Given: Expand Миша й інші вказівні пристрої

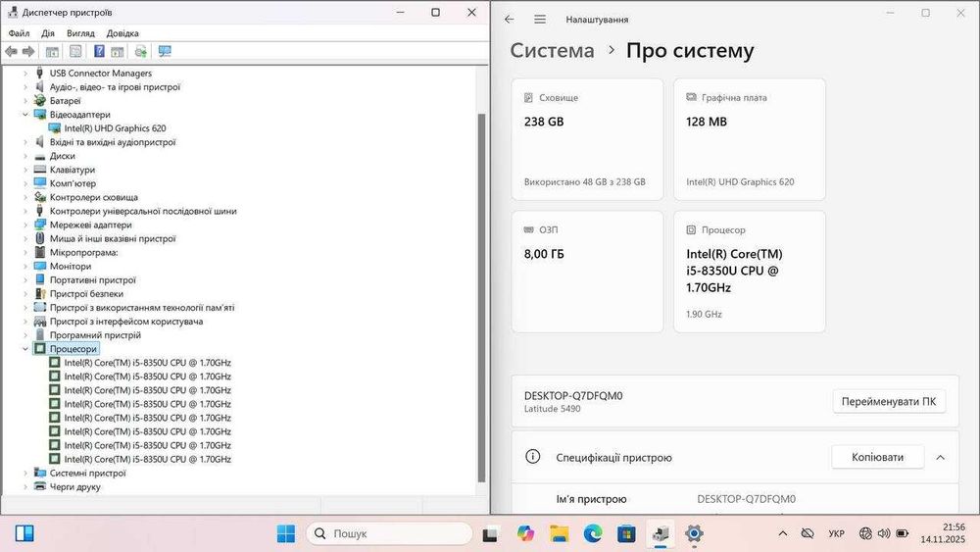Looking at the screenshot, I should tap(25, 238).
